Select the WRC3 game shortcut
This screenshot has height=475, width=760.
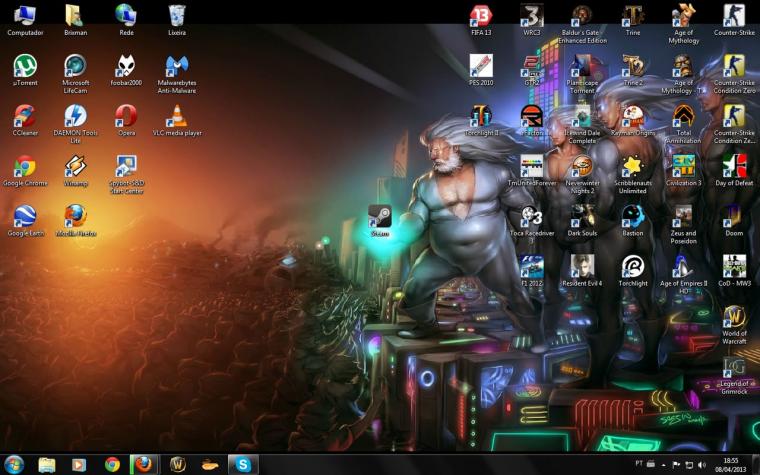pos(532,20)
